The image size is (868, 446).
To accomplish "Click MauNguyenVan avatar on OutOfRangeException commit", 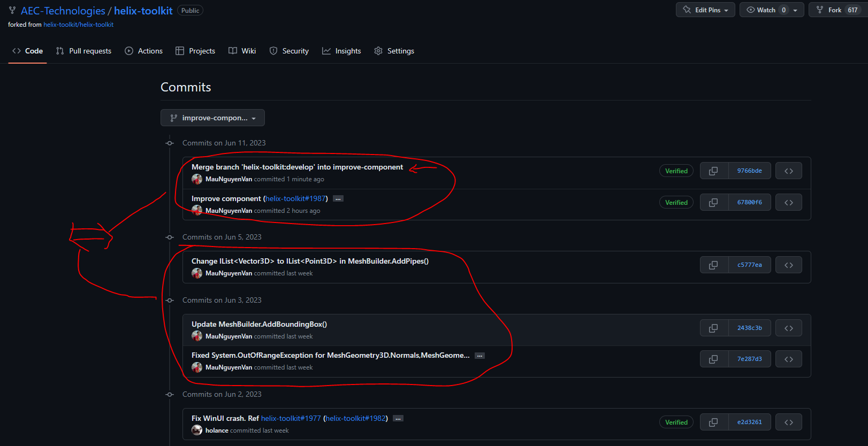I will pyautogui.click(x=197, y=367).
